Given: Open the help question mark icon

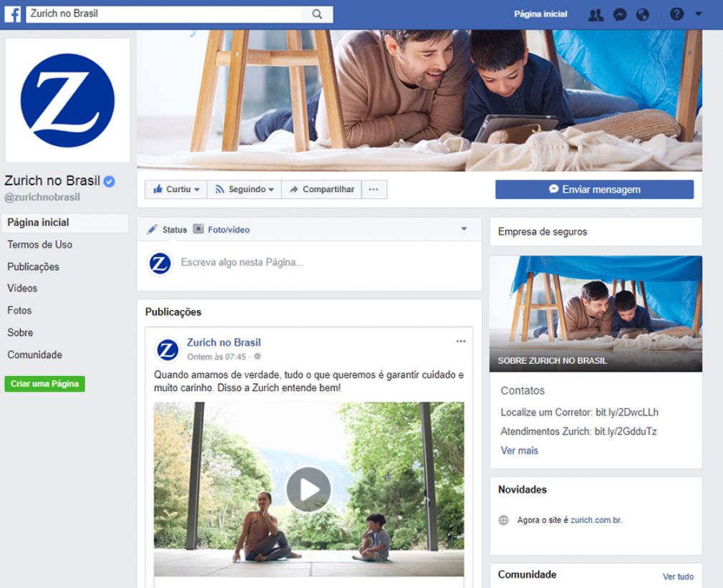Looking at the screenshot, I should (676, 14).
